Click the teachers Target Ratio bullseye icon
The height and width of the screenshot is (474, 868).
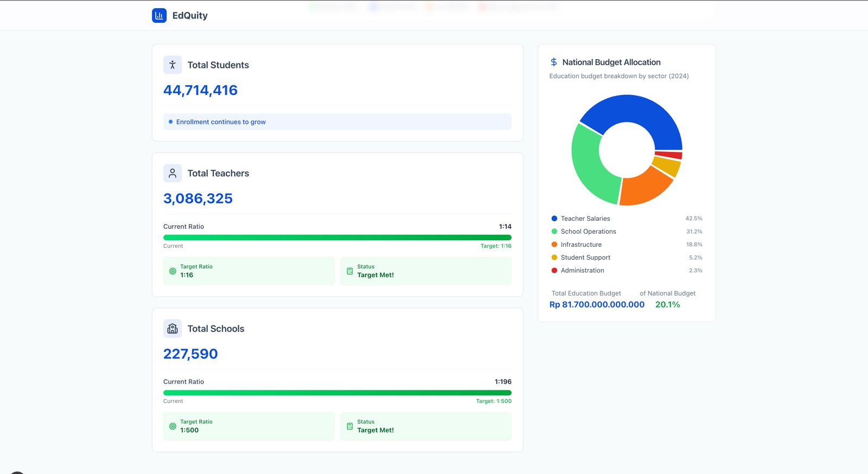[173, 271]
